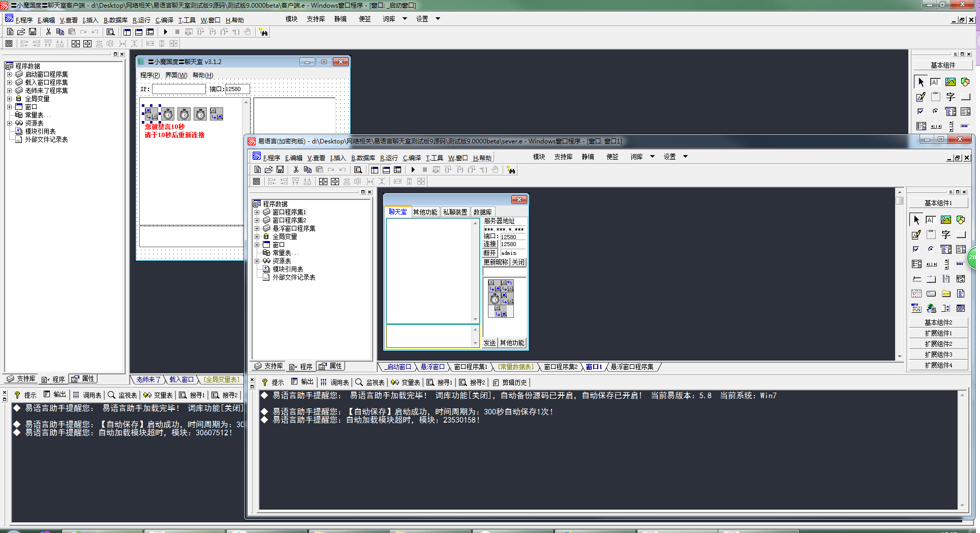This screenshot has width=980, height=533.
Task: Click the Save icon in front IDE toolbar
Action: 280,170
